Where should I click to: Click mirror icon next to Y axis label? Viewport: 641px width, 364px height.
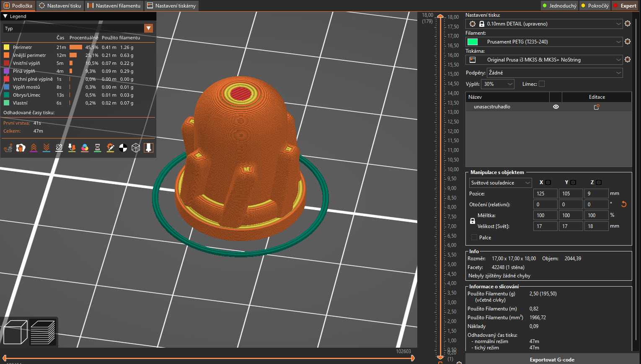(573, 182)
